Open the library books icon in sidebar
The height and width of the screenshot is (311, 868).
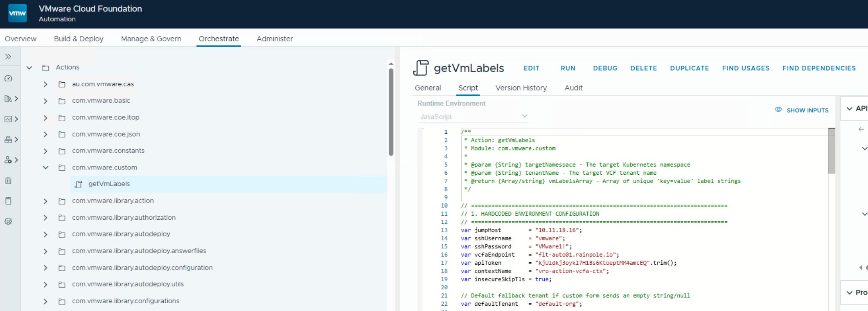(x=8, y=99)
